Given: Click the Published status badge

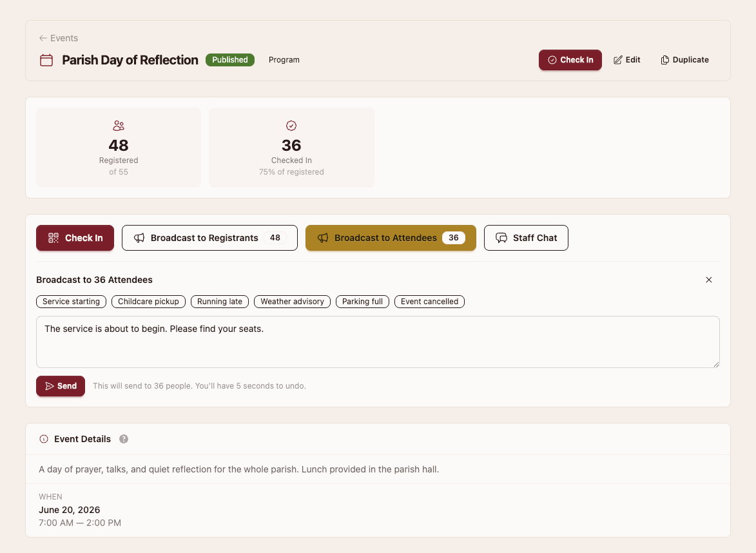Looking at the screenshot, I should click(230, 60).
